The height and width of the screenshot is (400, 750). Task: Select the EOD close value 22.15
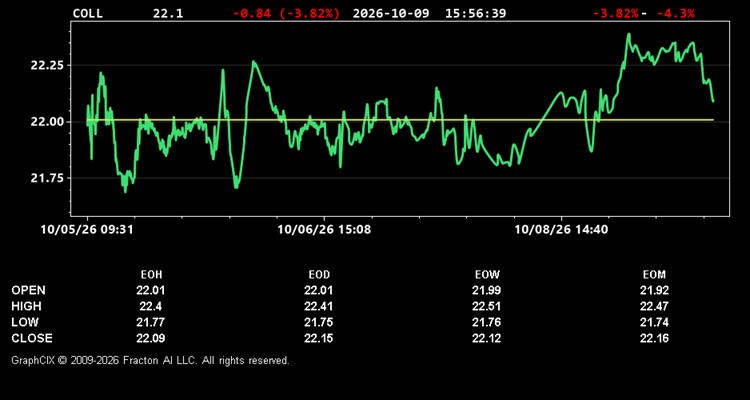pos(319,338)
